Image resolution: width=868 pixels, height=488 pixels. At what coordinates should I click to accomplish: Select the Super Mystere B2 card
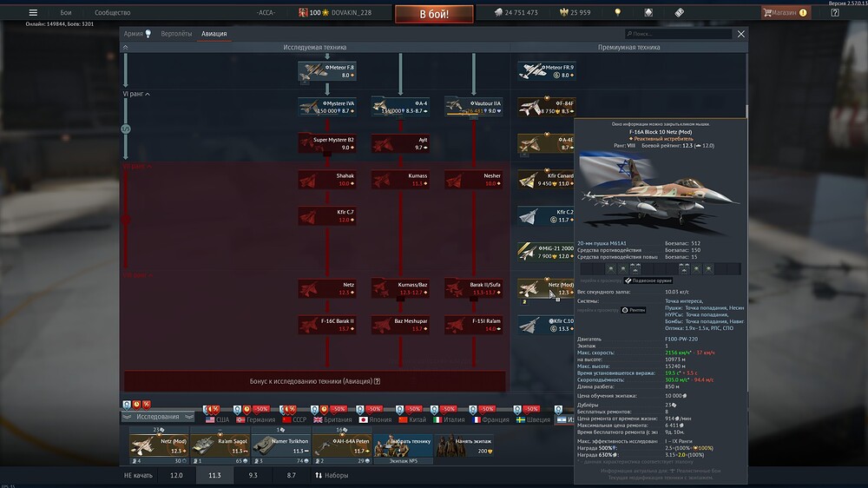(x=327, y=143)
